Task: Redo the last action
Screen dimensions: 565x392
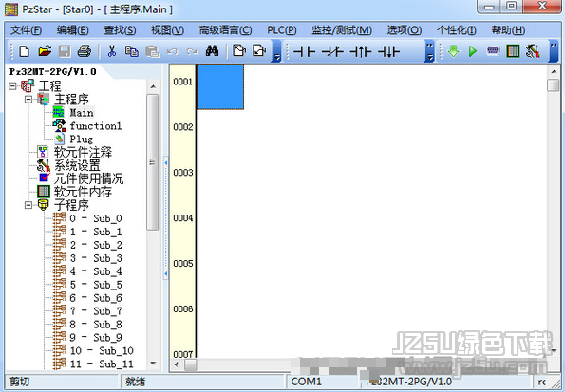Action: (192, 51)
